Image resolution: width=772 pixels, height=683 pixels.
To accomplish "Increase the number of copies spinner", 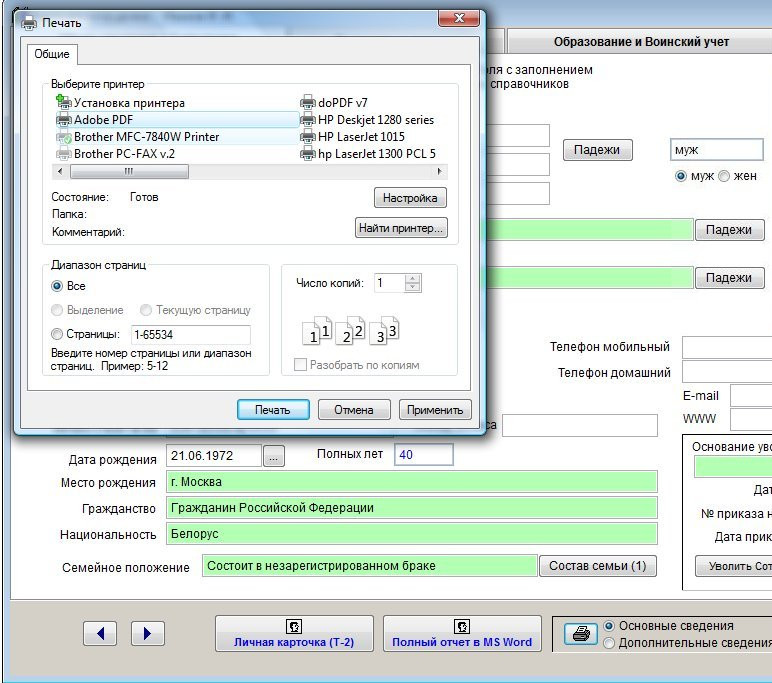I will 413,279.
